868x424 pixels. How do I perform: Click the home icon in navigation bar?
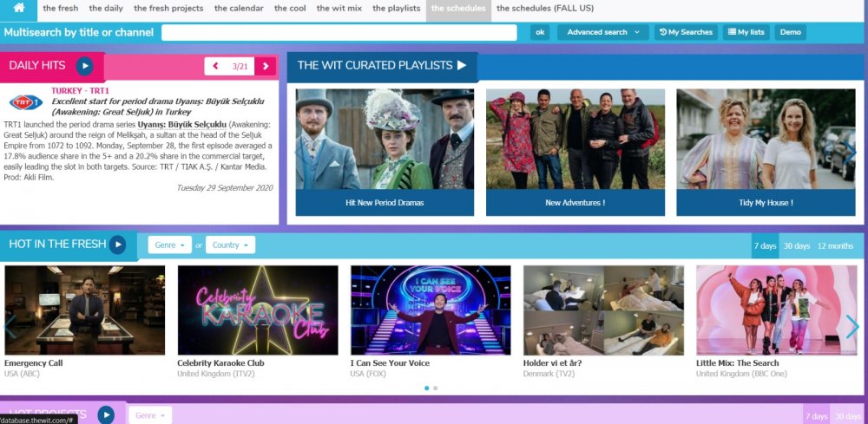pos(18,9)
